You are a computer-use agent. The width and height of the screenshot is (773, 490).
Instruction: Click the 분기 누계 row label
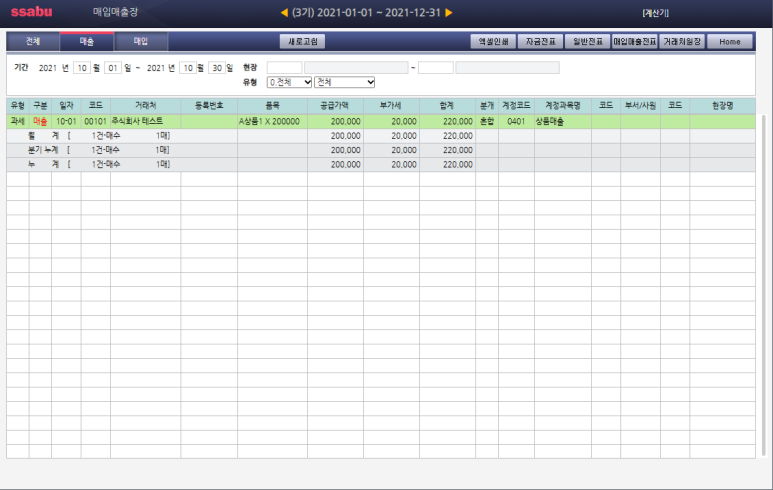coord(43,150)
